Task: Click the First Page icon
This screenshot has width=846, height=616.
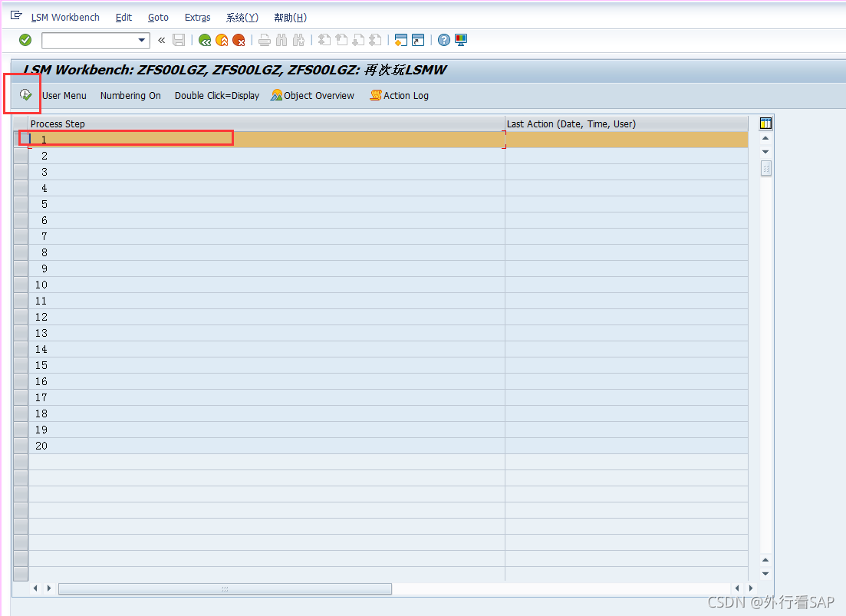Action: 324,40
